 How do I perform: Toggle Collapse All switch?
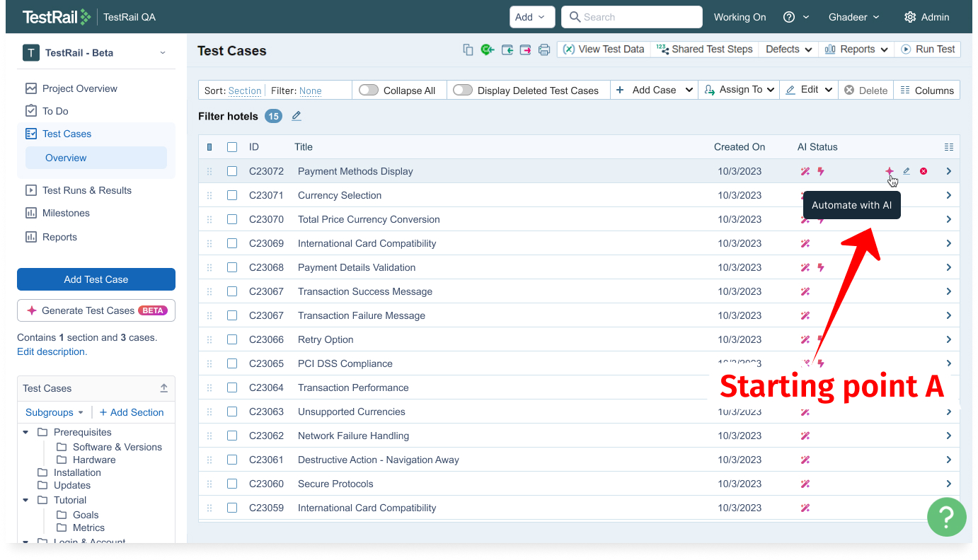369,91
